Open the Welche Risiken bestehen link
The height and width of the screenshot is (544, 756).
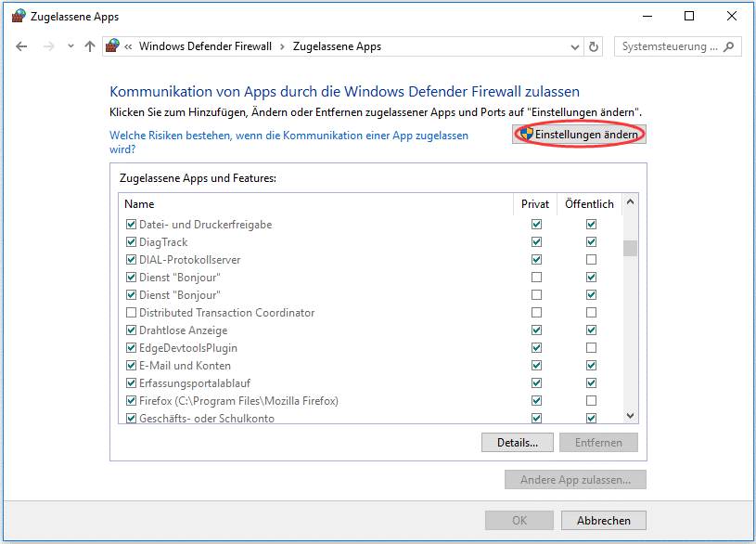pyautogui.click(x=288, y=142)
